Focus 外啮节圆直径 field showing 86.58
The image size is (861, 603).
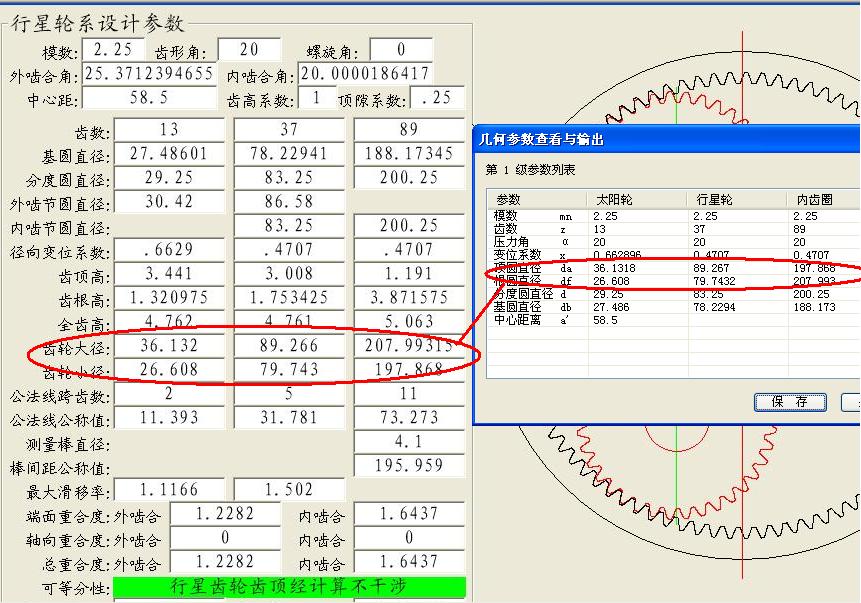(289, 202)
